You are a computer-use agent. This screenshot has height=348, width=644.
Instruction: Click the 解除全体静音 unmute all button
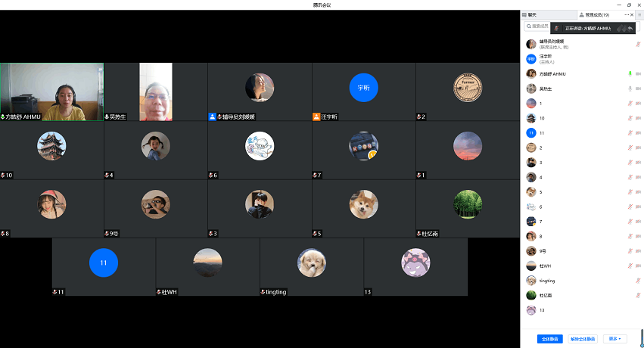pos(583,339)
